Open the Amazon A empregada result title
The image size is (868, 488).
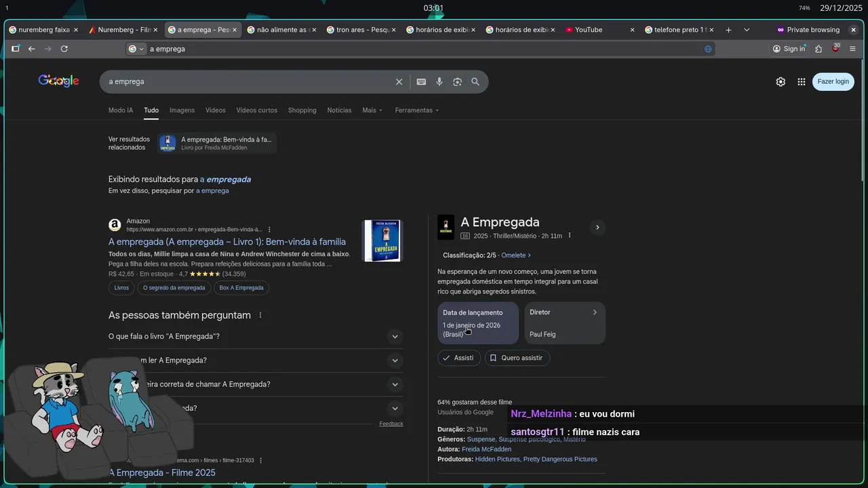click(x=227, y=242)
